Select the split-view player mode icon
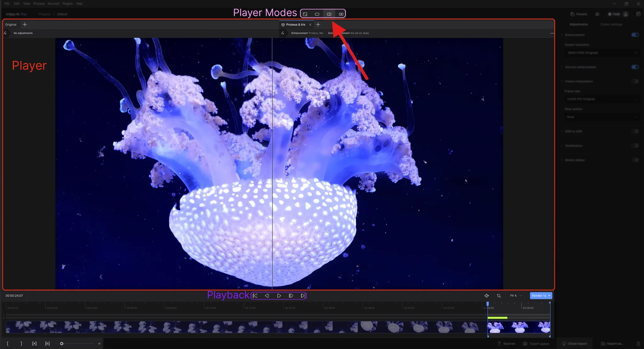The height and width of the screenshot is (349, 644). coord(329,14)
